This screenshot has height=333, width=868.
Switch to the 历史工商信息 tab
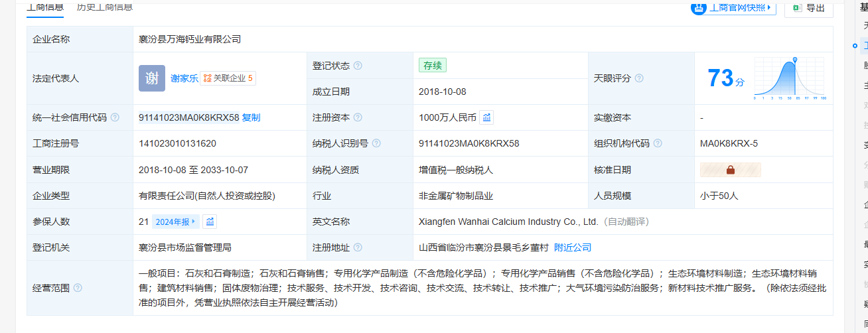(104, 7)
